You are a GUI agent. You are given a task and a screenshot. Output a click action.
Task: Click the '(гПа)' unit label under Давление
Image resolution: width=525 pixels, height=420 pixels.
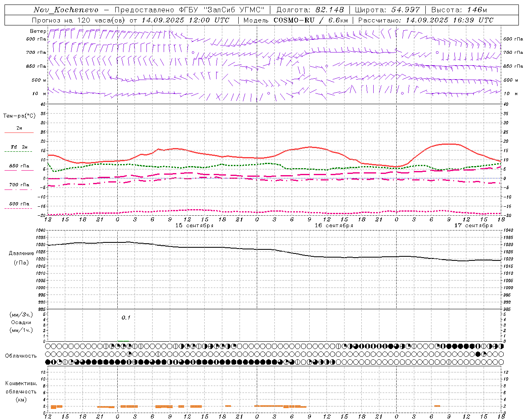point(21,262)
